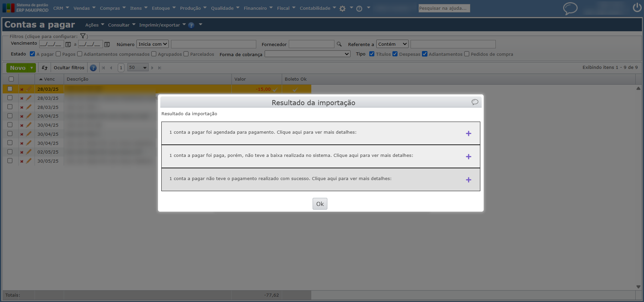Click the Pesquisar na ajuda search field
644x302 pixels.
[x=444, y=8]
